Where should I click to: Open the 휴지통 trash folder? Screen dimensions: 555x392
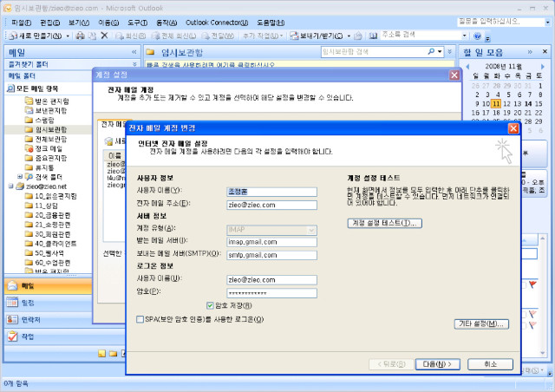40,167
